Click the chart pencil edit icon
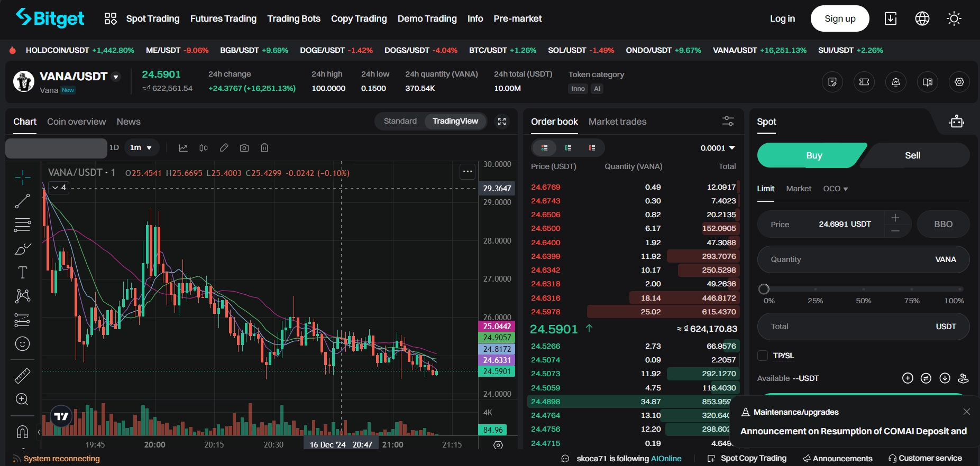The image size is (980, 466). click(224, 148)
